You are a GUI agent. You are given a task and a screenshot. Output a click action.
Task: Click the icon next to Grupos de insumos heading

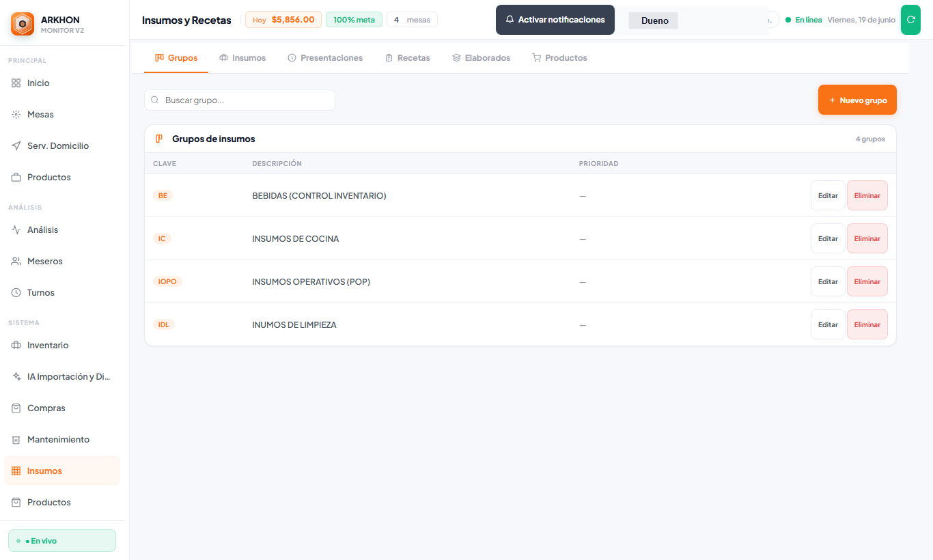coord(159,139)
